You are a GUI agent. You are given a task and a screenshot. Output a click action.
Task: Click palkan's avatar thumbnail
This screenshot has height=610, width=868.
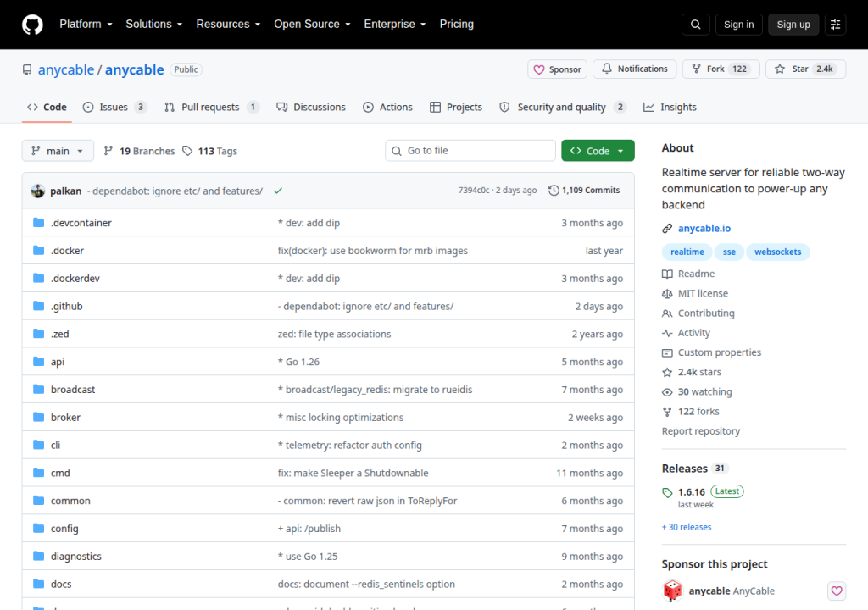[x=37, y=191]
